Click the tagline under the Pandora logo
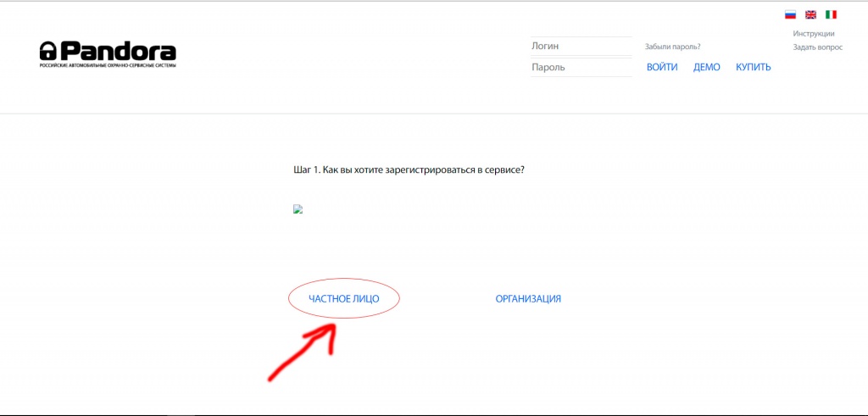868x416 pixels. 108,65
